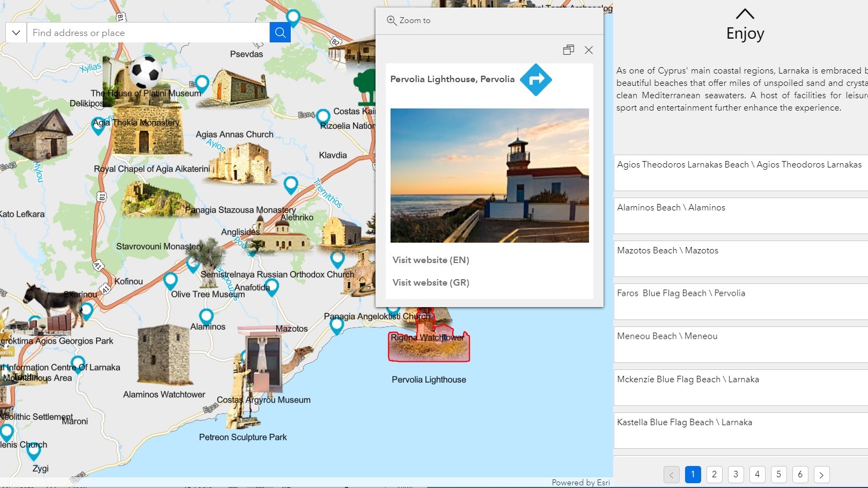
Task: Select the pin at Olive Tree Museum
Action: [x=172, y=280]
